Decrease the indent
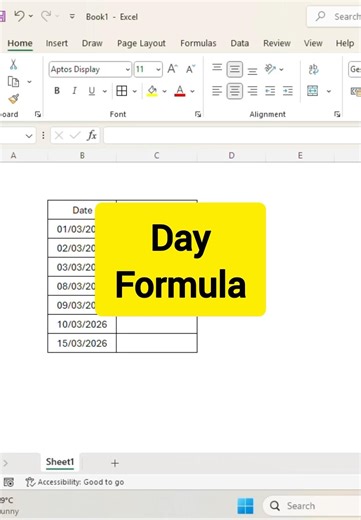Viewport: 361px width, 520px height. coord(270,91)
